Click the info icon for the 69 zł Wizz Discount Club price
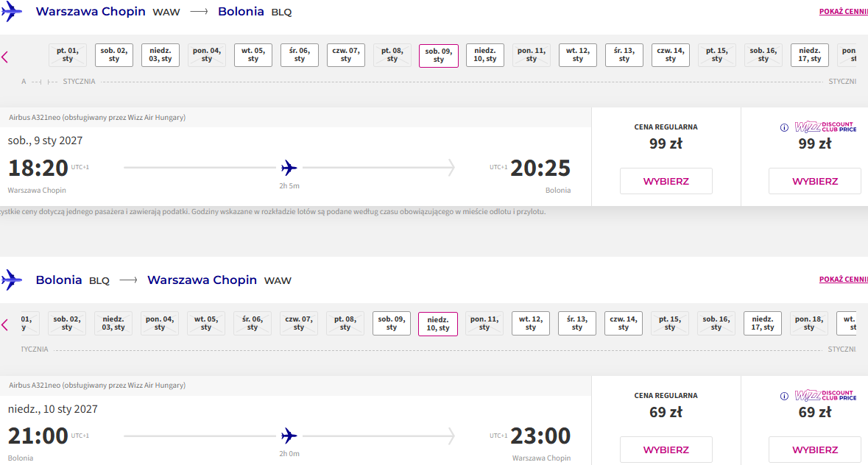Viewport: 868px width, 465px height. [x=784, y=397]
